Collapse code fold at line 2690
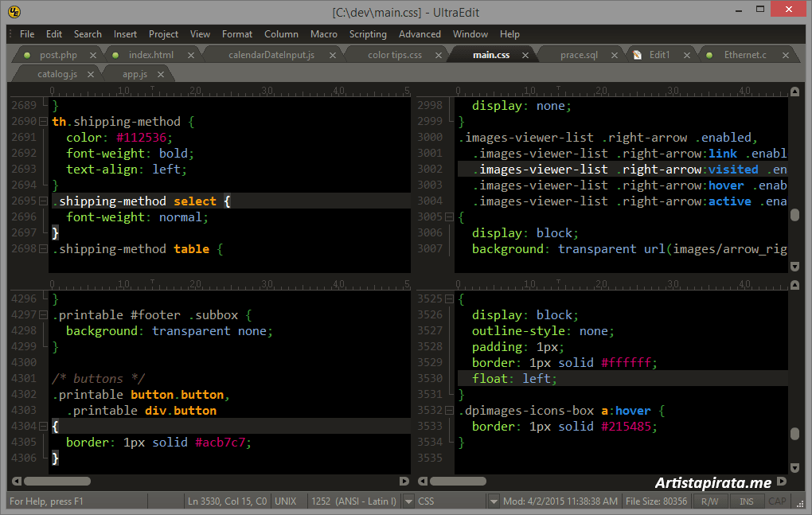812x515 pixels. click(x=43, y=122)
